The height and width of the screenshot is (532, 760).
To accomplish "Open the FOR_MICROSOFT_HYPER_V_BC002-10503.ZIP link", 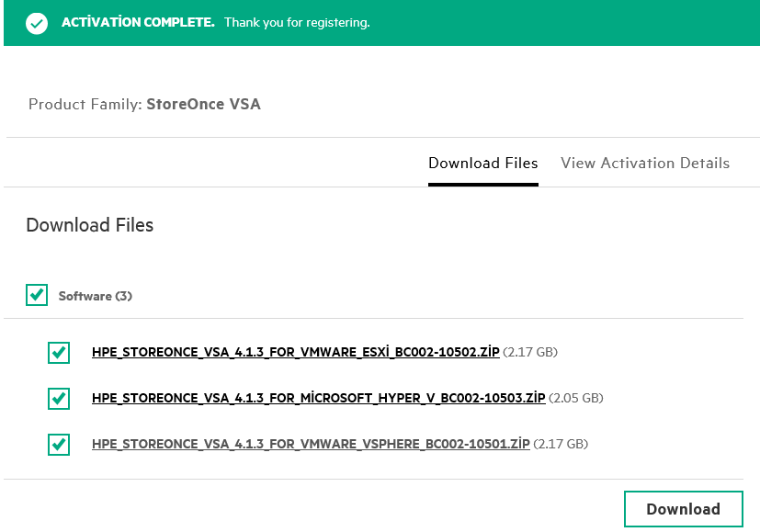I will click(319, 398).
